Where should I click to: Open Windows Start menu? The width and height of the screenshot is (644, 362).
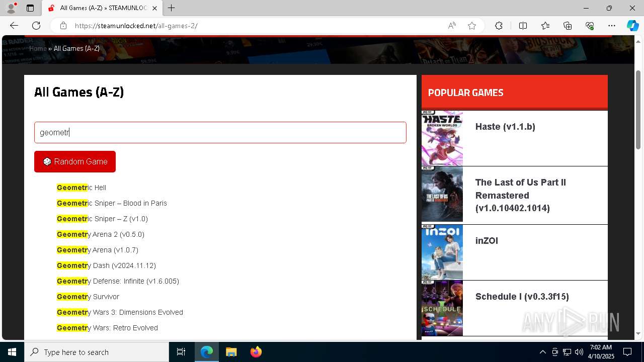(12, 352)
